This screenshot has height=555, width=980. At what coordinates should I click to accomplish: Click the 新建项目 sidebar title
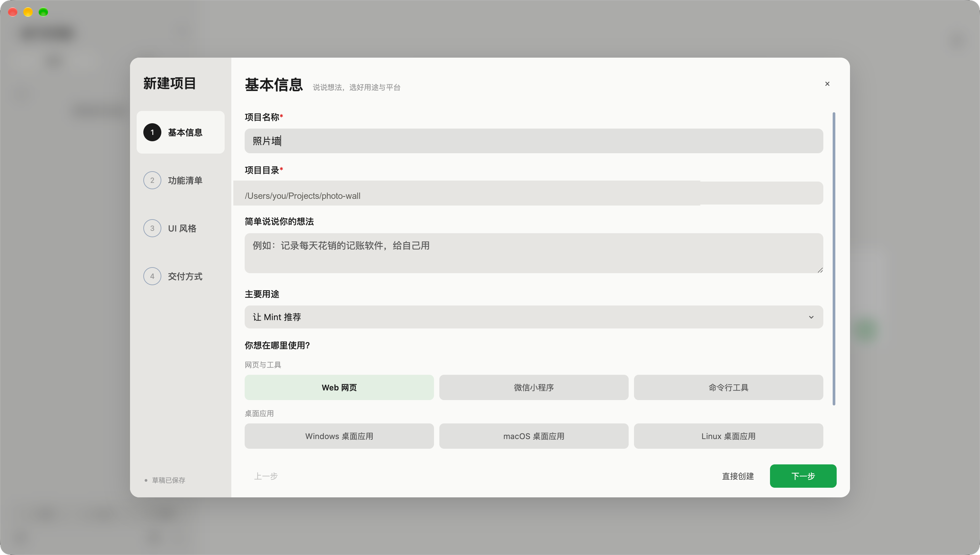[170, 84]
